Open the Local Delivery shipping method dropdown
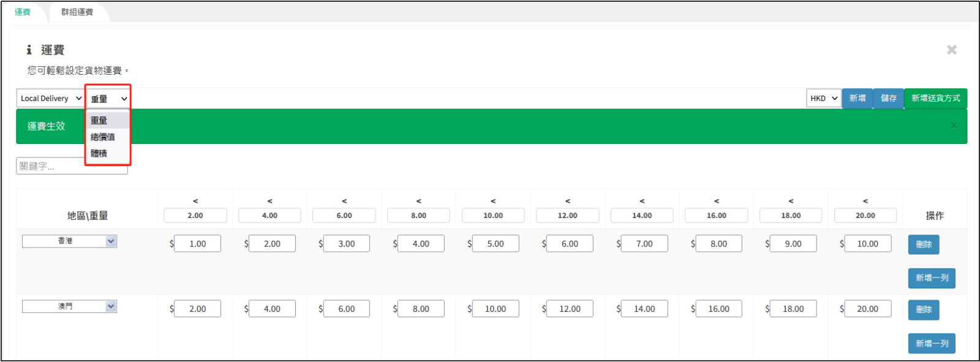 coord(50,98)
